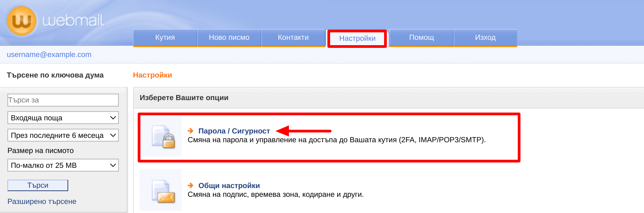Click the Размер на писмото label
644x213 pixels.
pos(41,151)
